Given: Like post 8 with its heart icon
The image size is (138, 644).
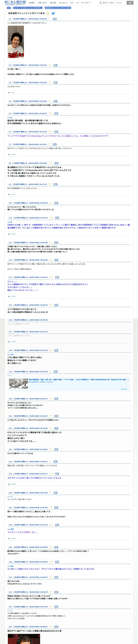Looking at the screenshot, I should click(49, 163).
